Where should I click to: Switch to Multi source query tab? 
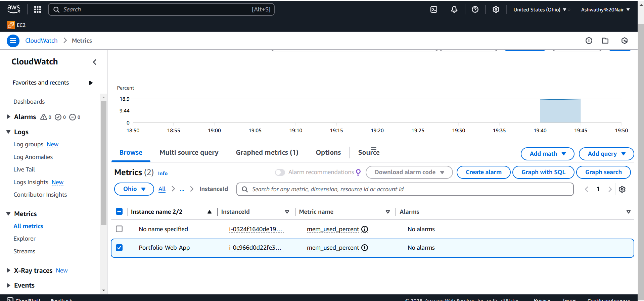(x=189, y=153)
